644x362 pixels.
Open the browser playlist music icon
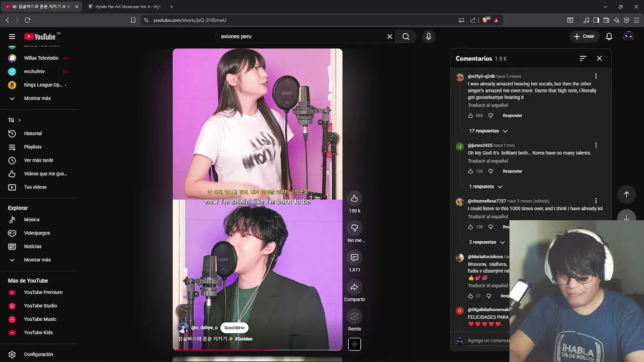point(586,20)
